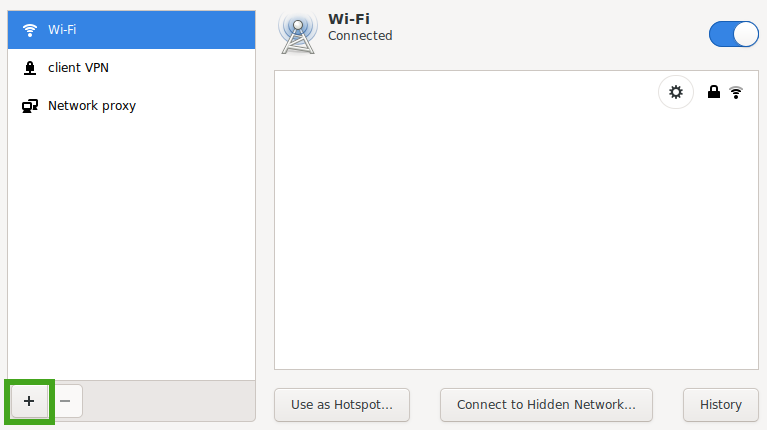Add a new connection with plus button
767x430 pixels.
pyautogui.click(x=29, y=401)
